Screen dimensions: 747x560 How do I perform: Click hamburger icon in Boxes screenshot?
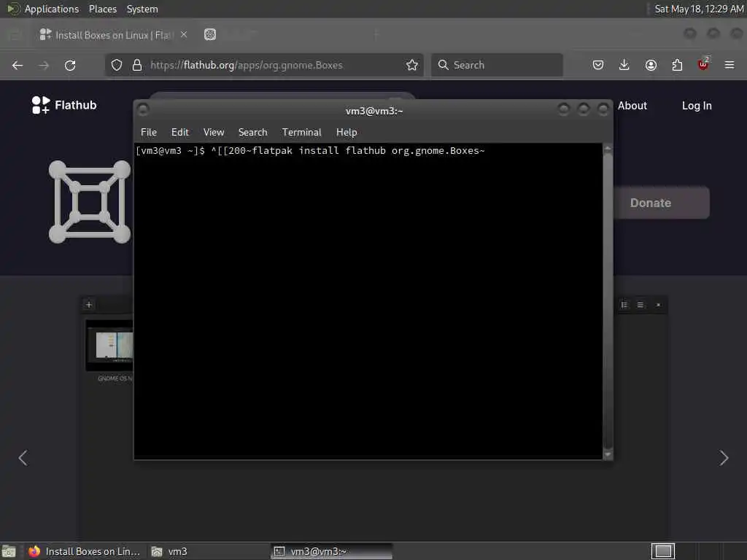pos(640,305)
